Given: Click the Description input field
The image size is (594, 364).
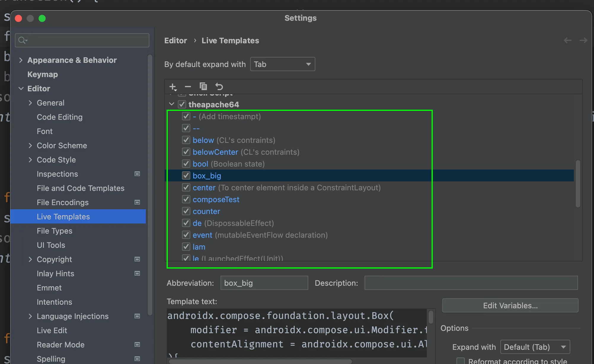Looking at the screenshot, I should click(471, 283).
